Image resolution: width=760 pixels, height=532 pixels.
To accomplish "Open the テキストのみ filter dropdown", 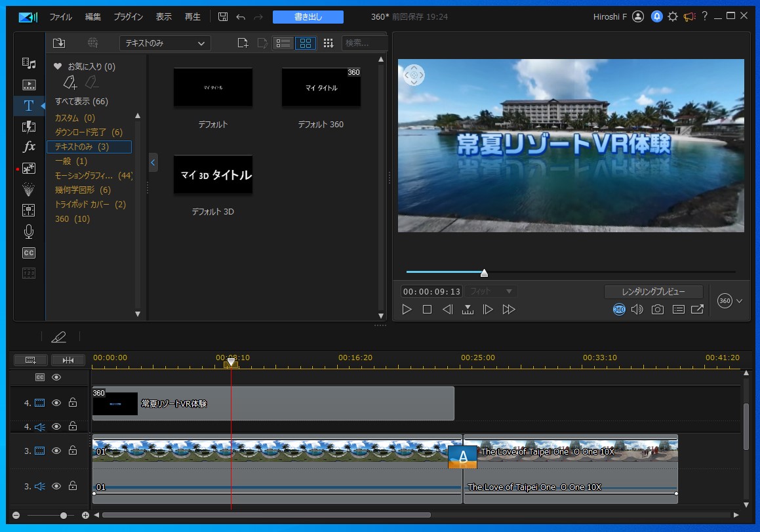I will [165, 43].
